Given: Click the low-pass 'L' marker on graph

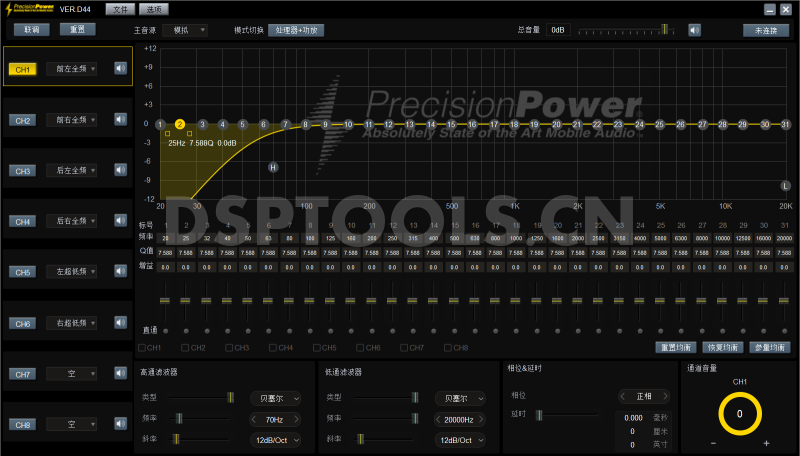Looking at the screenshot, I should point(785,185).
